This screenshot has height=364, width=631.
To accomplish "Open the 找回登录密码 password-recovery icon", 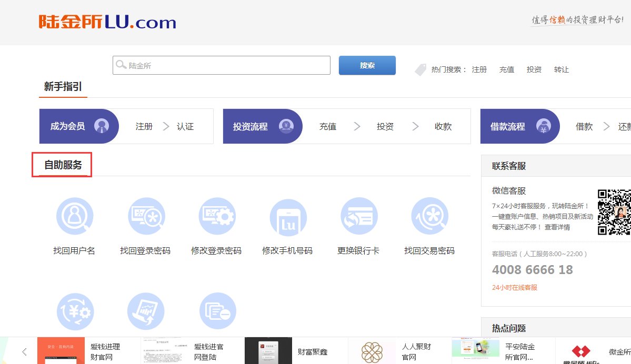I will (146, 216).
